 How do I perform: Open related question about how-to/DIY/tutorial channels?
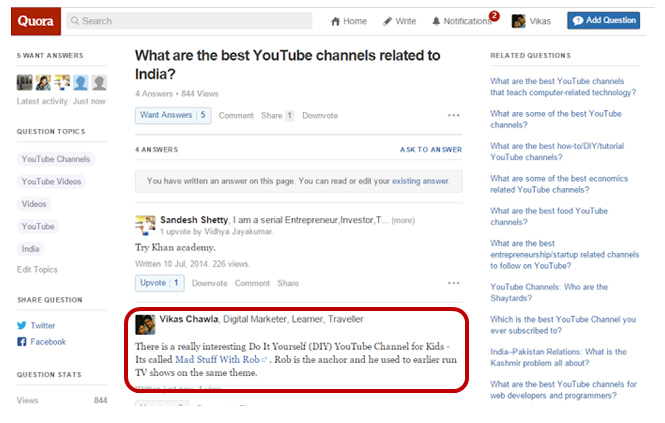point(557,151)
